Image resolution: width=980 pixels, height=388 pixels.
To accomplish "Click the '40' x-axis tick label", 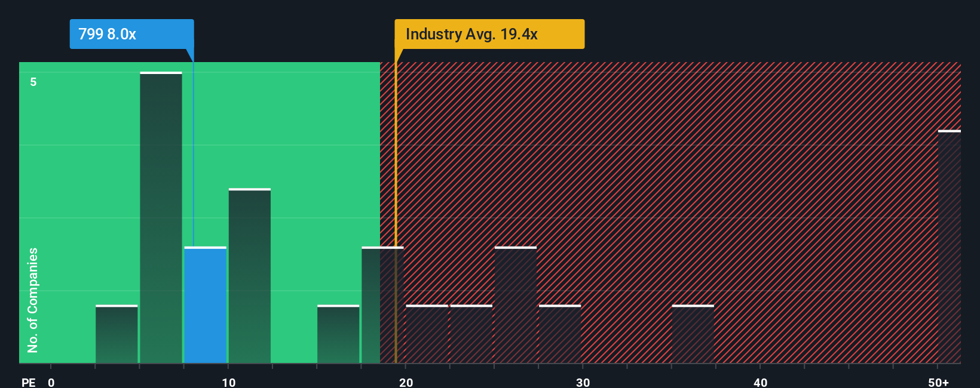I will 760,383.
